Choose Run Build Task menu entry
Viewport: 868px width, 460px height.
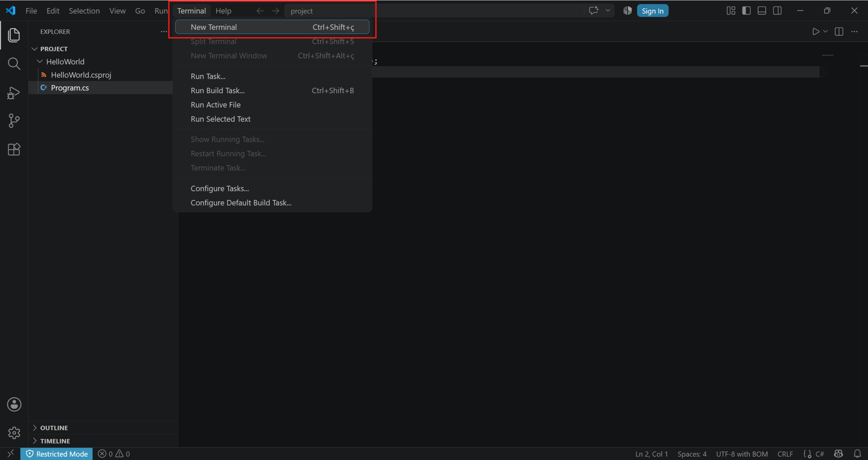coord(272,91)
